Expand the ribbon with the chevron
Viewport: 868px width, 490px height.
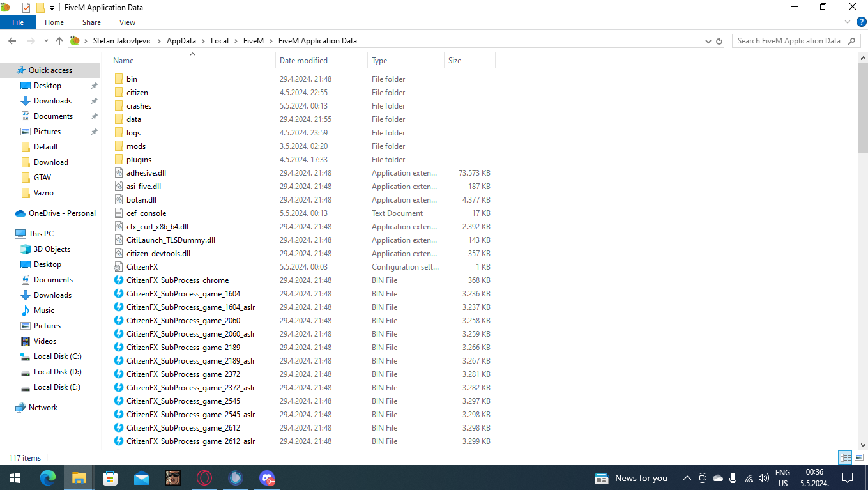pos(849,22)
